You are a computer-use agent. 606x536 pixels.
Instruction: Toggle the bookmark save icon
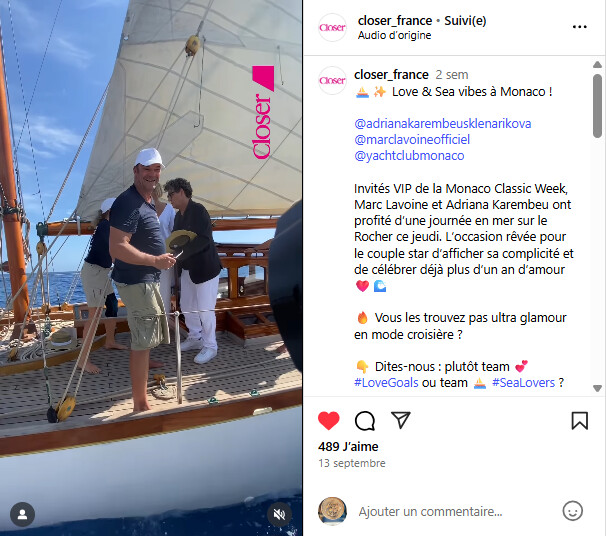[x=579, y=420]
